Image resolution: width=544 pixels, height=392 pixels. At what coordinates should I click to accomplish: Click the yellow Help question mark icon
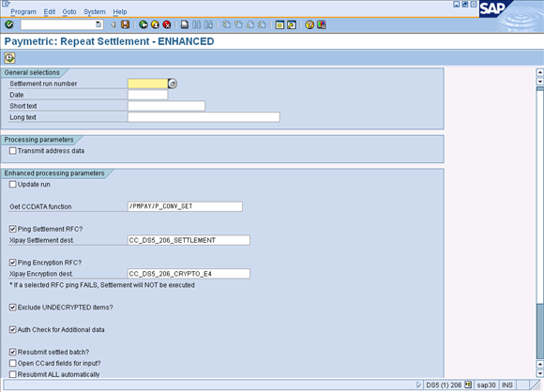pos(310,24)
